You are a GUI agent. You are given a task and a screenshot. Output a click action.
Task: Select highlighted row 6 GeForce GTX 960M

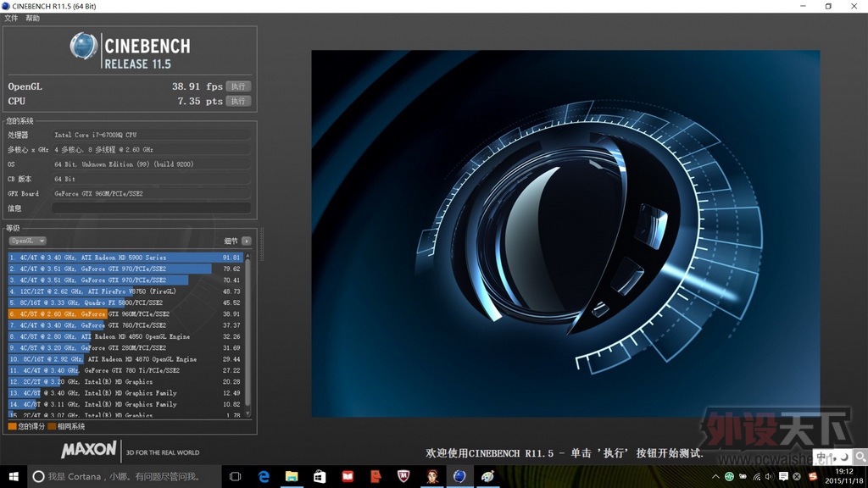[x=125, y=313]
